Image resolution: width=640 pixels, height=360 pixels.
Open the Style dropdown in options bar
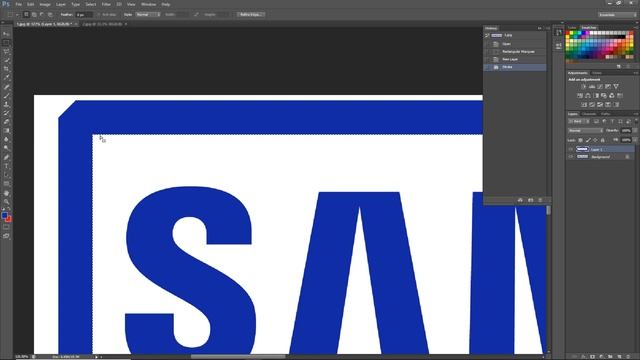(148, 14)
